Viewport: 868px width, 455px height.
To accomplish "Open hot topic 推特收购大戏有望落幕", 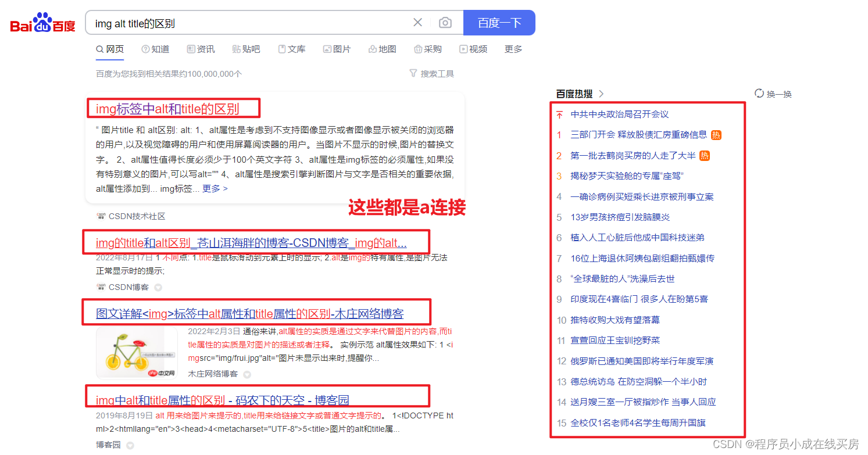I will click(615, 320).
